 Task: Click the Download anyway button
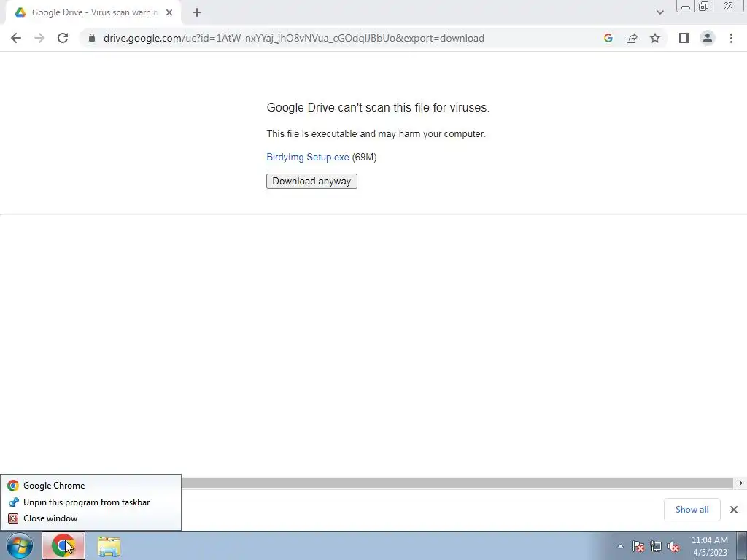coord(311,181)
